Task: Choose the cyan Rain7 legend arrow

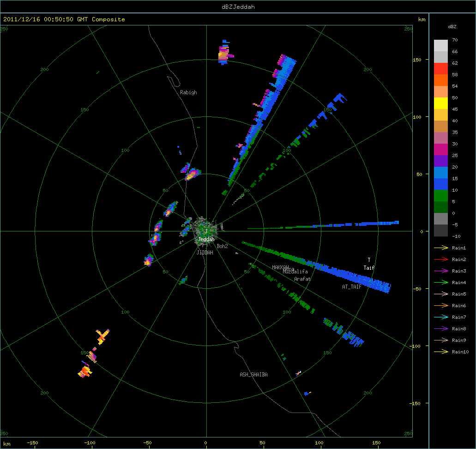Action: (441, 317)
